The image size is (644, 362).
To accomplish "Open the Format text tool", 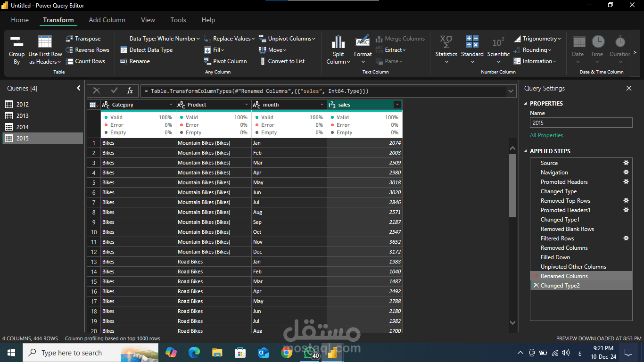I will pyautogui.click(x=363, y=50).
